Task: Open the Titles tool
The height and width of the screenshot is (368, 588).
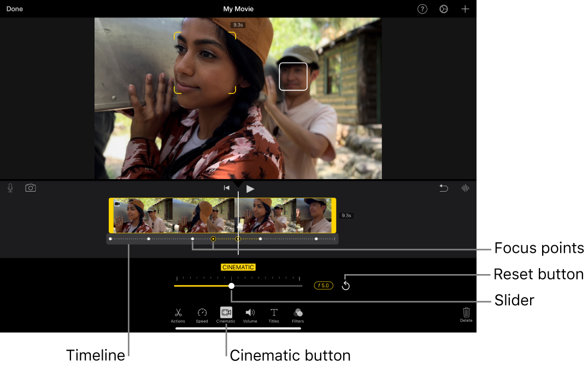Action: [274, 316]
